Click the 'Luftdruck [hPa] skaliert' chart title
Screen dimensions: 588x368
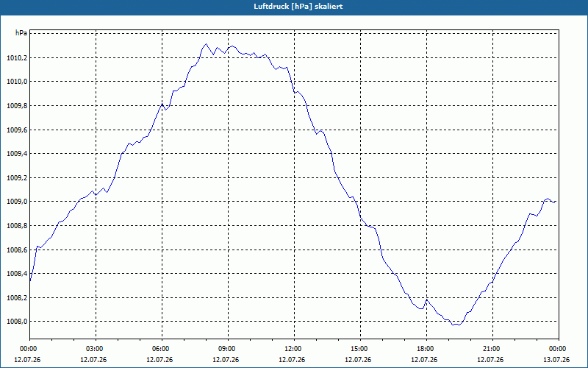click(x=298, y=7)
